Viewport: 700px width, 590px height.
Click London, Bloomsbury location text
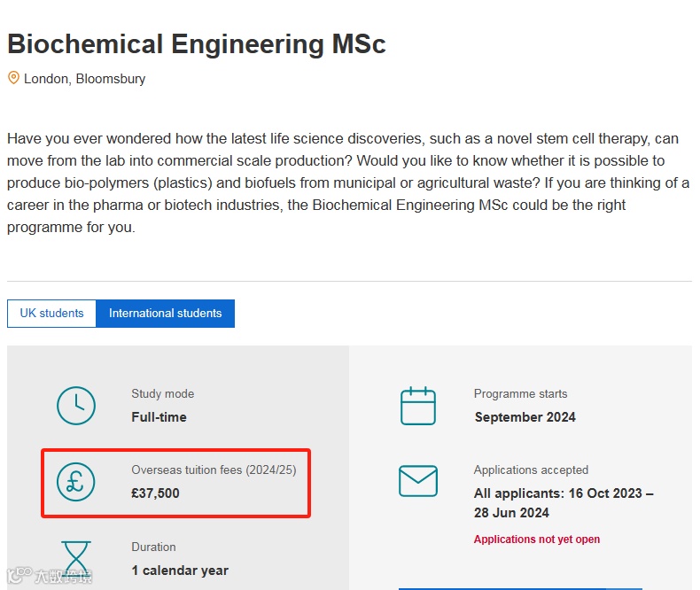(84, 79)
